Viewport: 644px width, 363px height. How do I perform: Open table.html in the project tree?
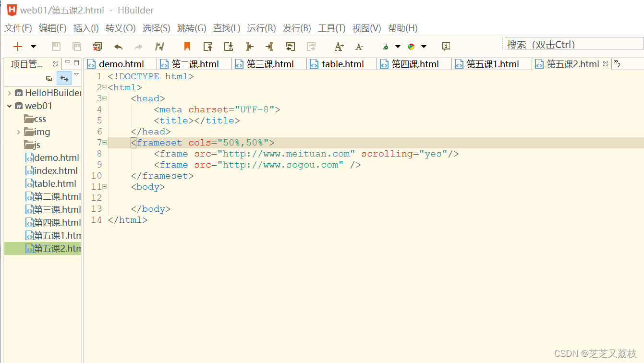click(x=50, y=184)
